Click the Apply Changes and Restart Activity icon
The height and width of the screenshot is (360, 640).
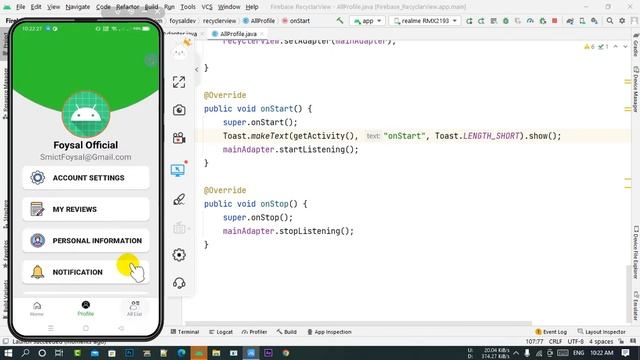click(469, 21)
